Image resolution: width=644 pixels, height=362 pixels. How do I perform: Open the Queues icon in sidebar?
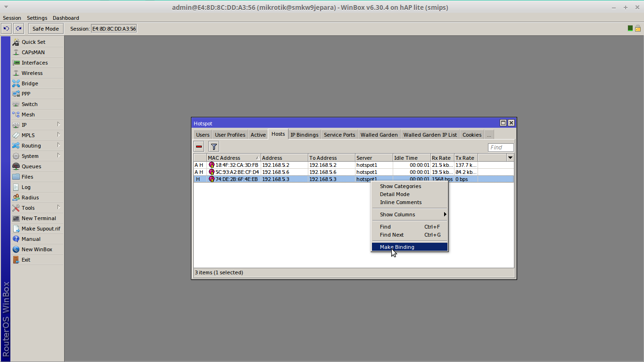16,166
